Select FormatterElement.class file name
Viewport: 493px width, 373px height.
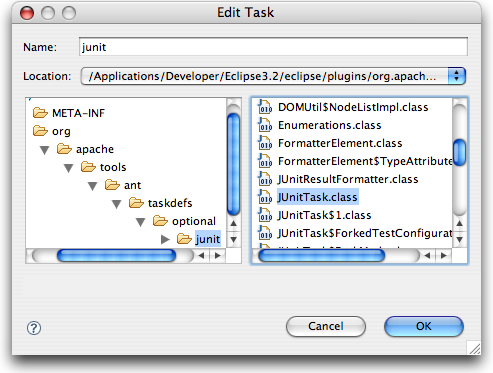(340, 143)
